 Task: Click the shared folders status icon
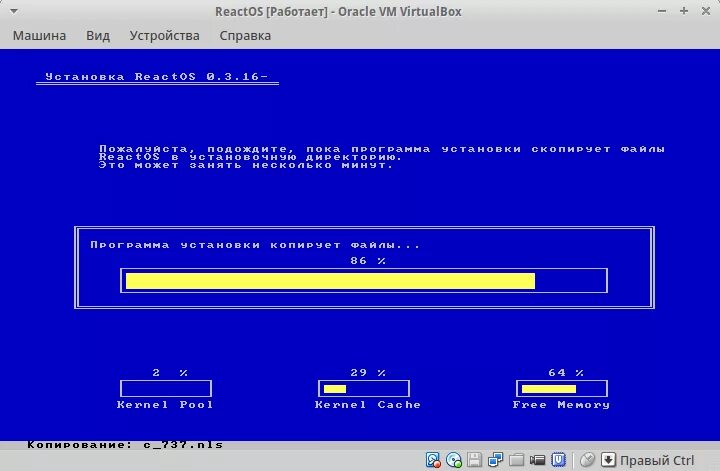coord(516,460)
